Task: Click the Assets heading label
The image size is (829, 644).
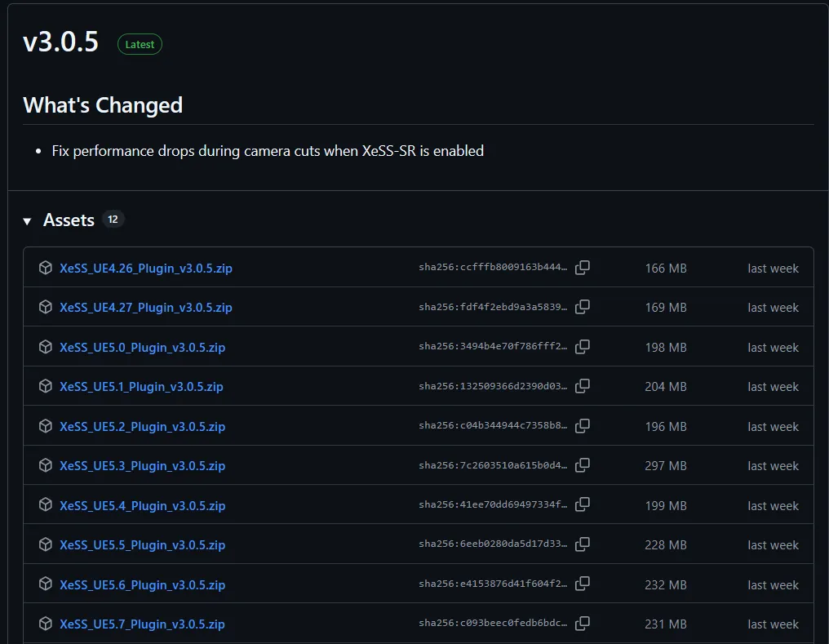Action: (x=69, y=220)
